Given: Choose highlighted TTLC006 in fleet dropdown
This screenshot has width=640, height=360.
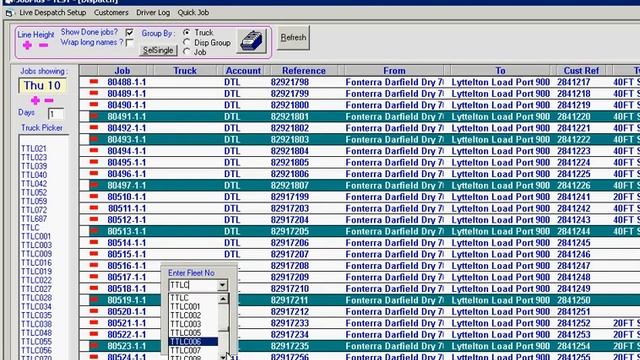Looking at the screenshot, I should tap(193, 342).
